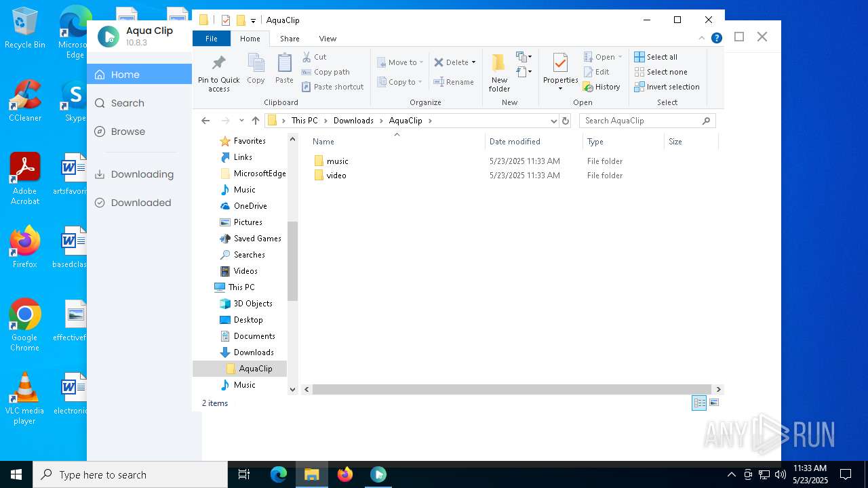Image resolution: width=868 pixels, height=488 pixels.
Task: Click History in Open group
Action: point(601,87)
